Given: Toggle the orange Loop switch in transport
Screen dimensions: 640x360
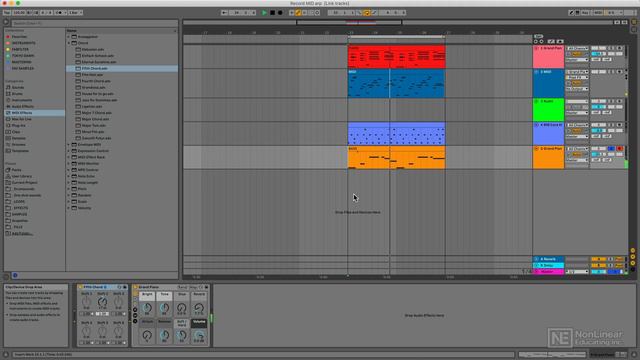Looking at the screenshot, I should (x=367, y=13).
